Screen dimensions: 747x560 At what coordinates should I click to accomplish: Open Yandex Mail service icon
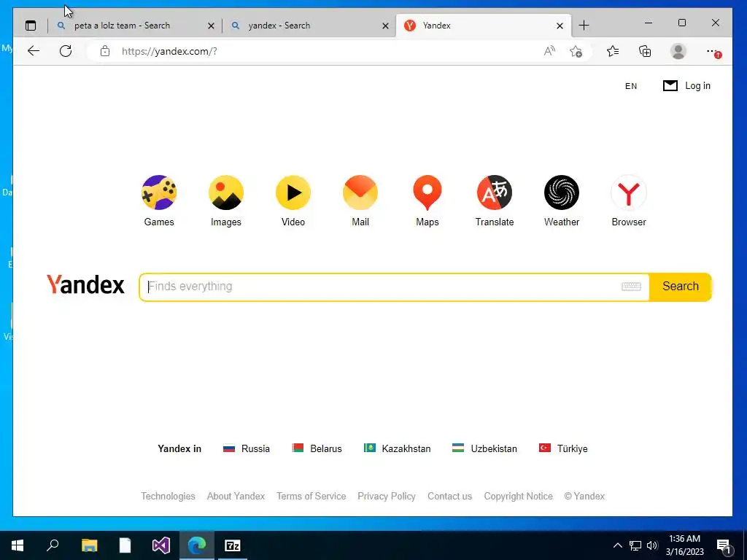click(360, 192)
